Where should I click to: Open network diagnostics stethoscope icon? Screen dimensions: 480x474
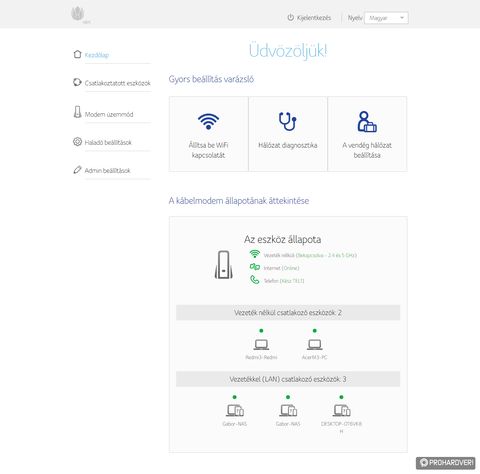[x=287, y=121]
